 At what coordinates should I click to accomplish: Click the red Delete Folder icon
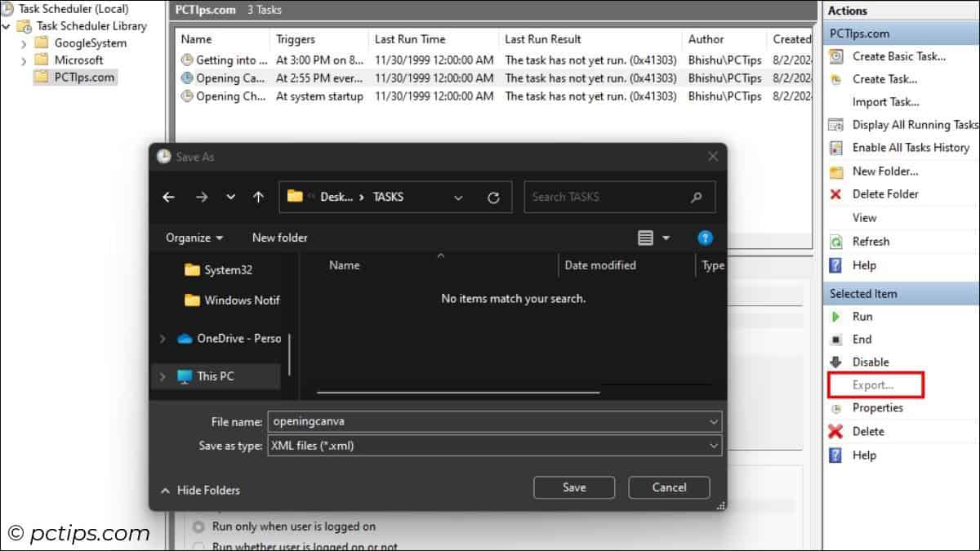click(835, 194)
